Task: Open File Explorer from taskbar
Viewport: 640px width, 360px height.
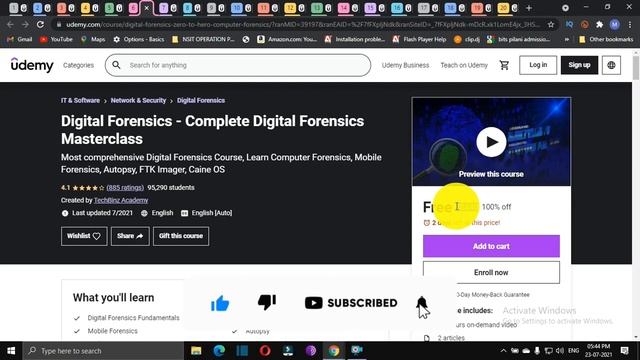Action: pyautogui.click(x=196, y=351)
